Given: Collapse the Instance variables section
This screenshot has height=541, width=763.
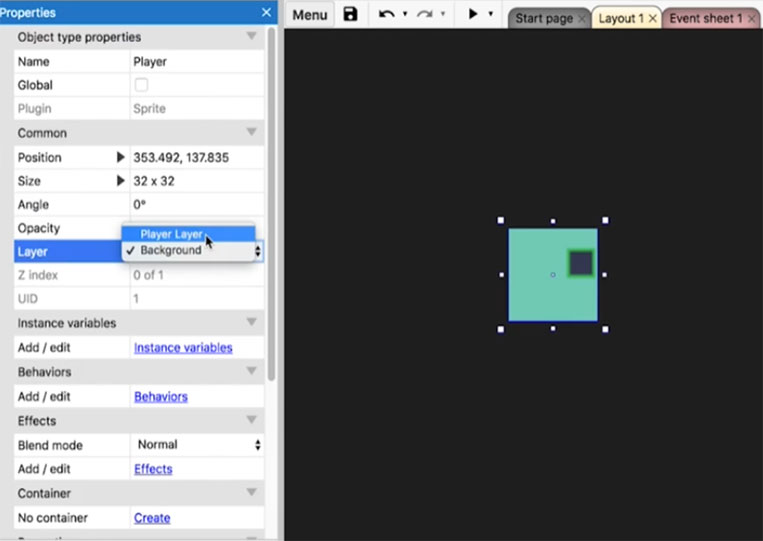Looking at the screenshot, I should click(252, 322).
